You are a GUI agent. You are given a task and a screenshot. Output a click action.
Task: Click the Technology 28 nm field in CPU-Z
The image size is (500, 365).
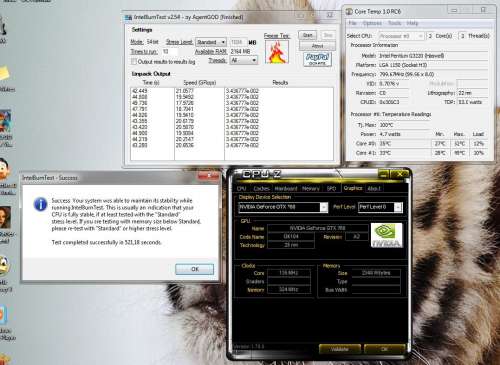point(291,245)
